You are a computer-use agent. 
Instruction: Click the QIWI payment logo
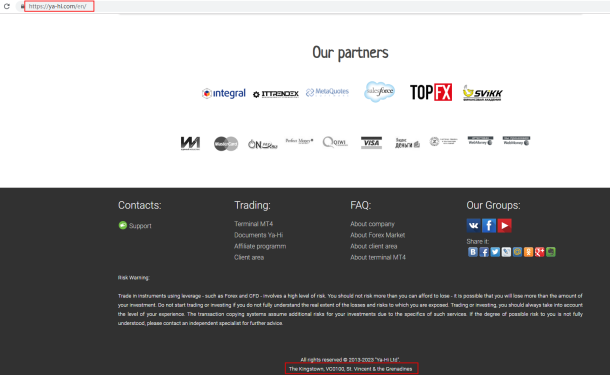335,142
